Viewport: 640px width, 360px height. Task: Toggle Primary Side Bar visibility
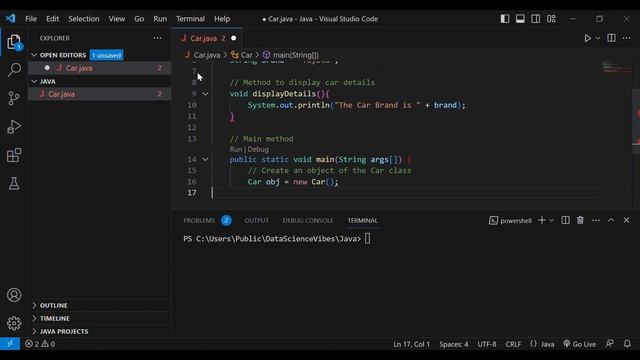(x=505, y=19)
